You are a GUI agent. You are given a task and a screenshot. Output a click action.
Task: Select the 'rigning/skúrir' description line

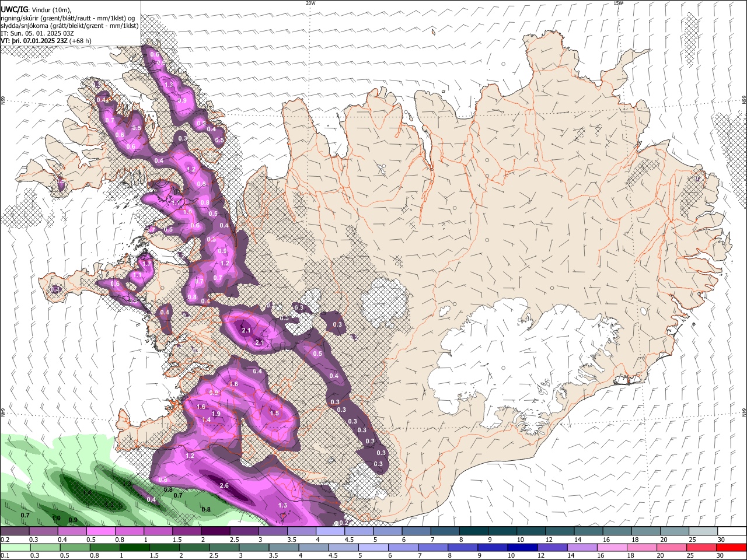click(x=68, y=18)
